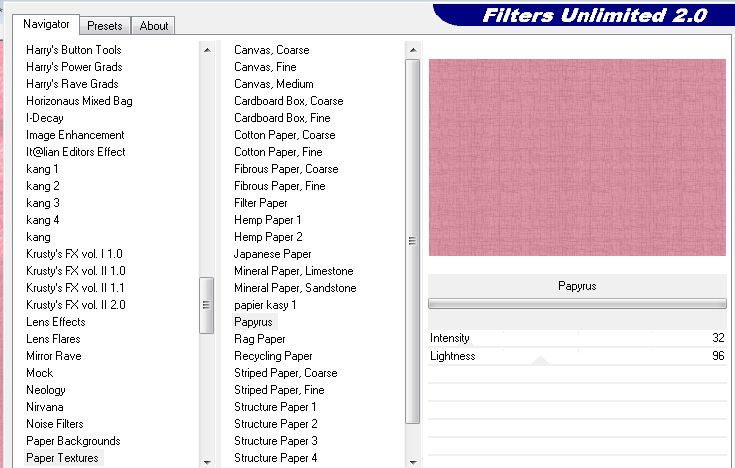Choose Mineral Paper, Sandstone effect
The width and height of the screenshot is (735, 468).
[295, 288]
